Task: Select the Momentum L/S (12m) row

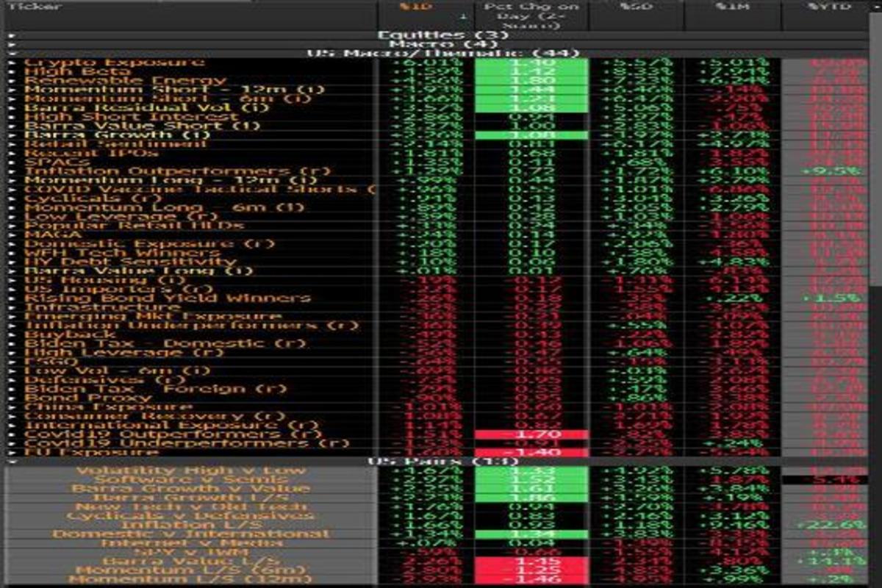Action: 191,579
